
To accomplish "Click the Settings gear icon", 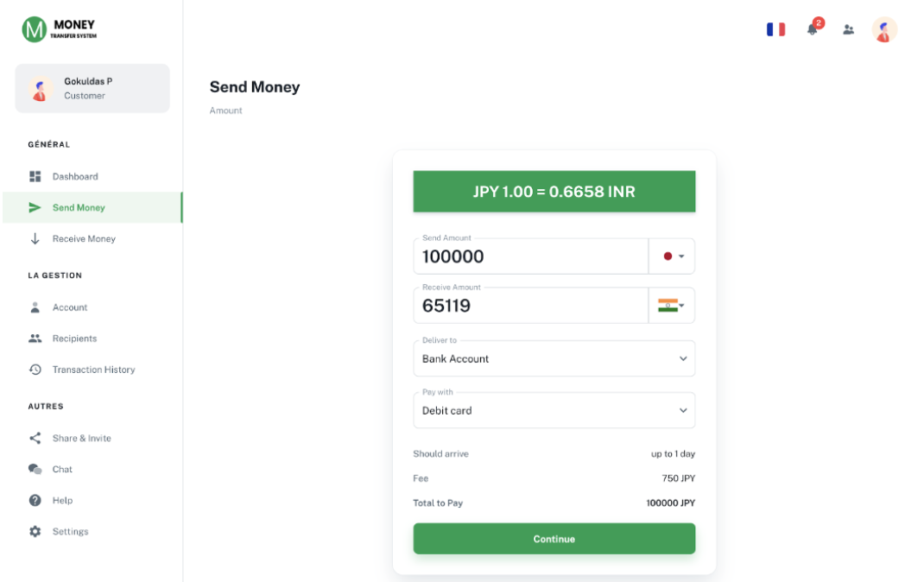I will pos(35,531).
